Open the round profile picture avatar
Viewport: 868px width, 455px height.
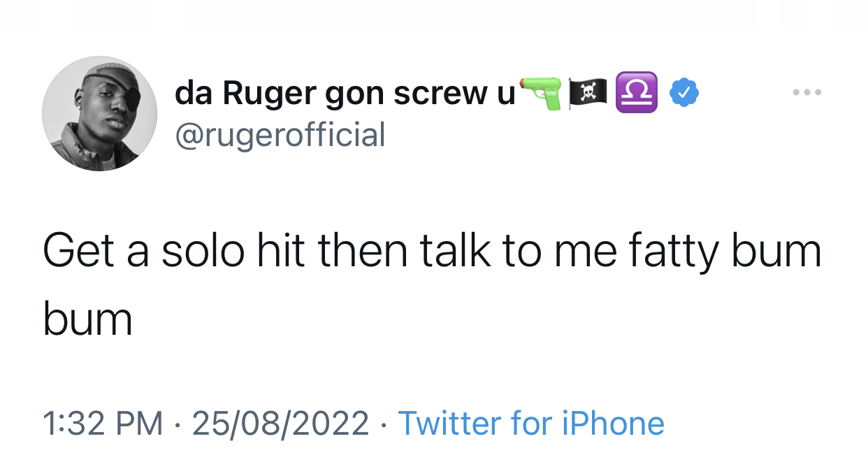[99, 114]
